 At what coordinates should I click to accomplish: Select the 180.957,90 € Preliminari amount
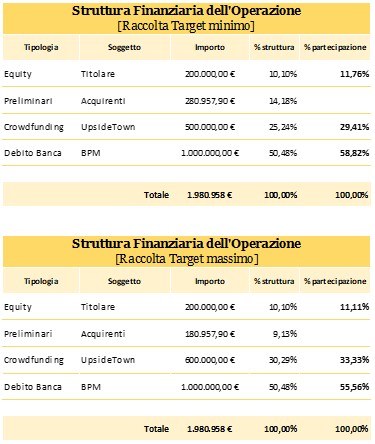pyautogui.click(x=210, y=334)
